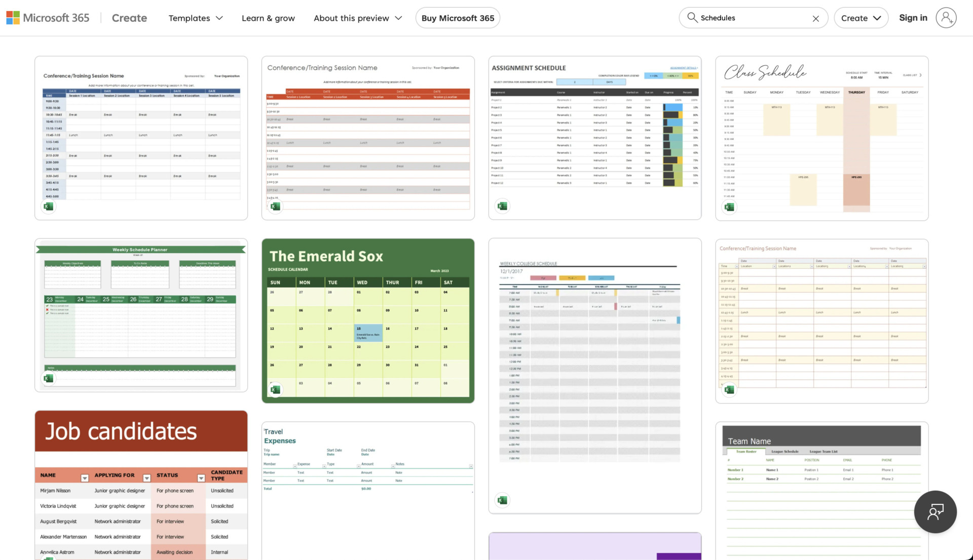Image resolution: width=973 pixels, height=560 pixels.
Task: Open the Create dropdown button
Action: pyautogui.click(x=861, y=18)
